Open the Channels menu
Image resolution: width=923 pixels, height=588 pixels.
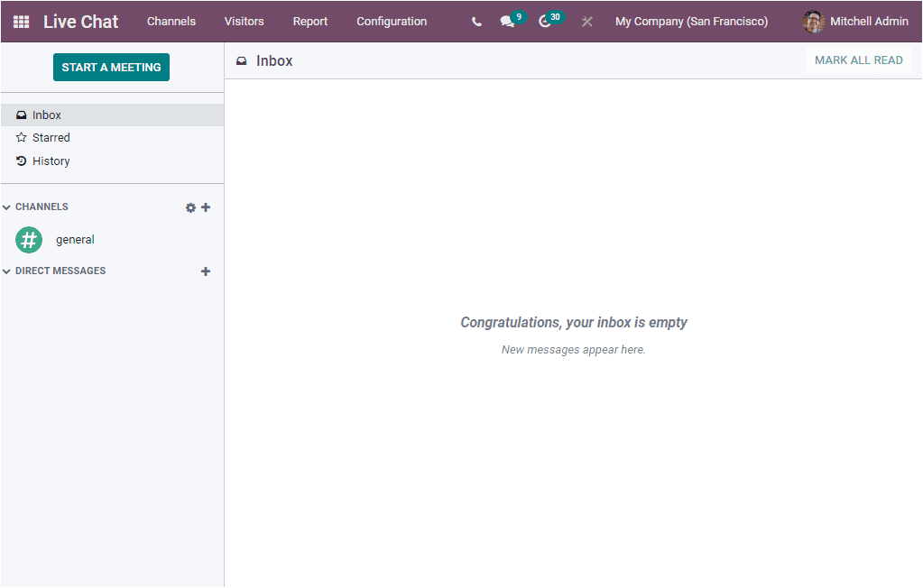click(x=171, y=21)
